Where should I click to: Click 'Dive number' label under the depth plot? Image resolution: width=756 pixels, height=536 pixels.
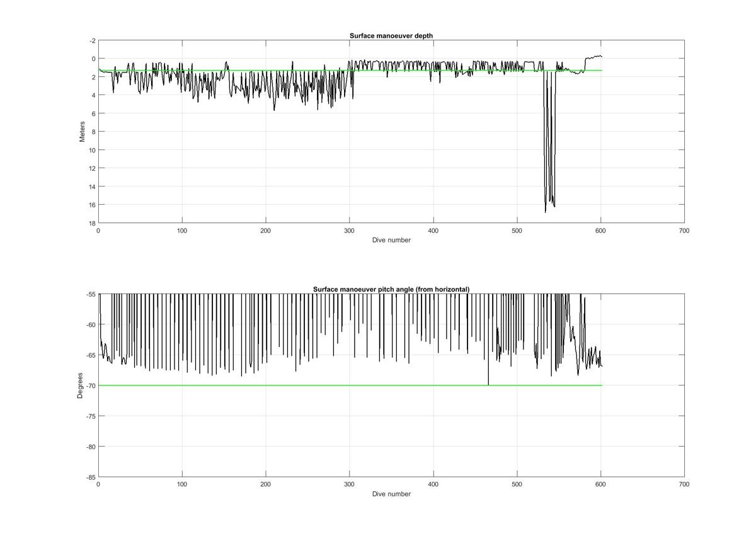tap(391, 240)
